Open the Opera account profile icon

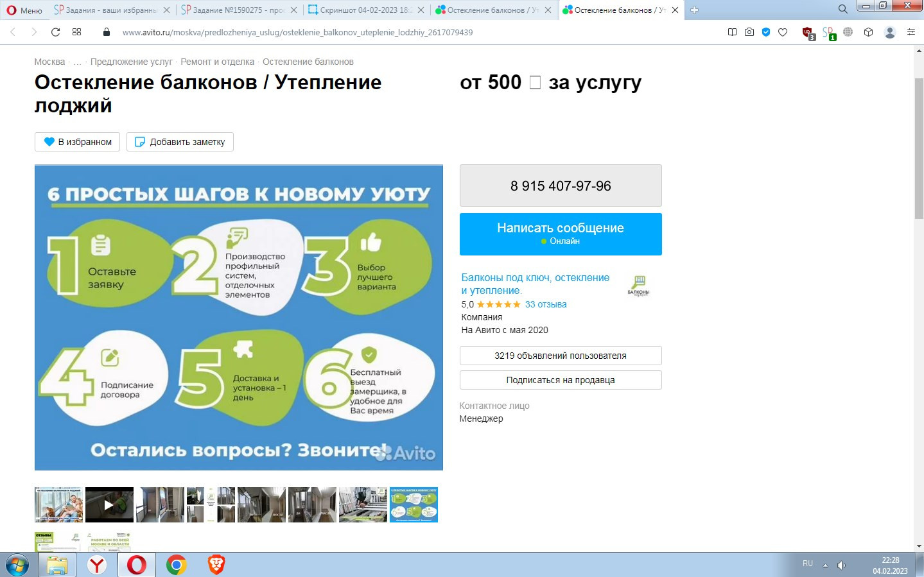(x=890, y=32)
